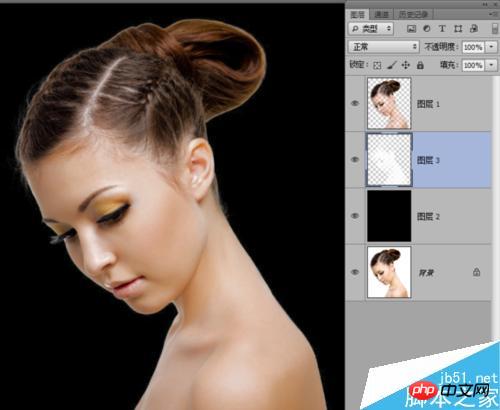500x410 pixels.
Task: Hide 图层 3 using eye icon
Action: pyautogui.click(x=355, y=160)
